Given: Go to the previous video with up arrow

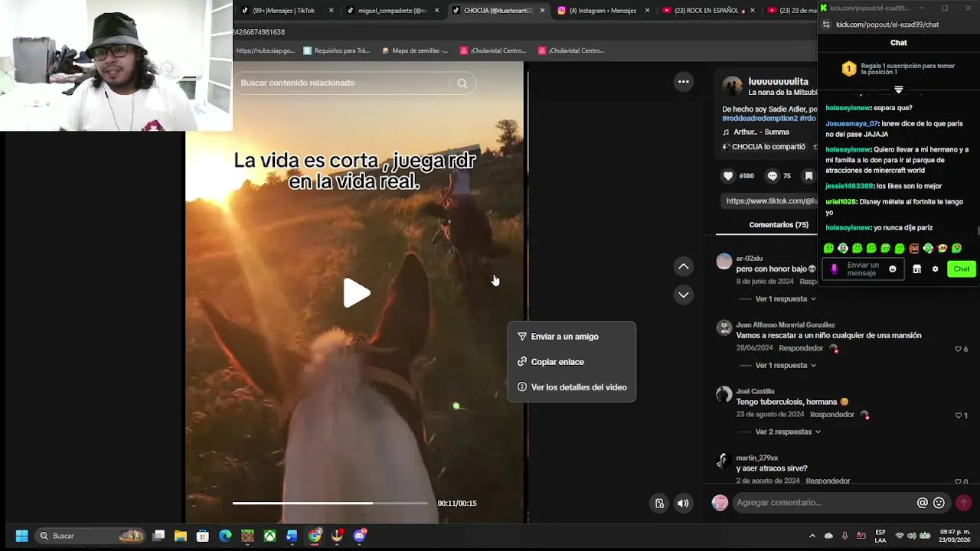Looking at the screenshot, I should pos(683,266).
